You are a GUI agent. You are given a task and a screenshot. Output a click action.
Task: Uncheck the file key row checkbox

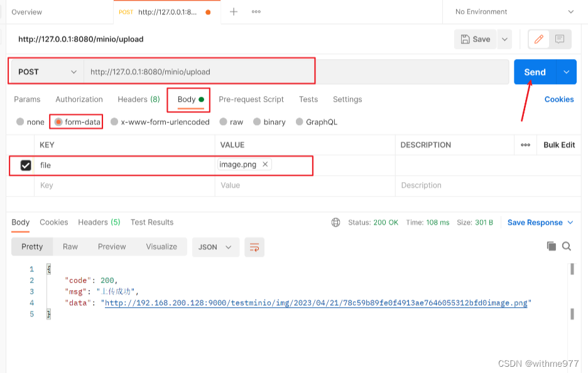[x=24, y=165]
